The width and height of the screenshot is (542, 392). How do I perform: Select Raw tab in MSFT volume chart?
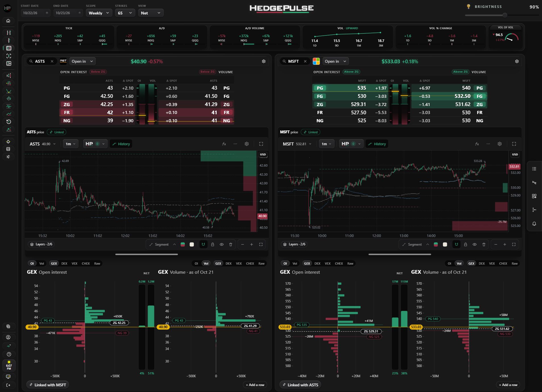click(x=514, y=264)
